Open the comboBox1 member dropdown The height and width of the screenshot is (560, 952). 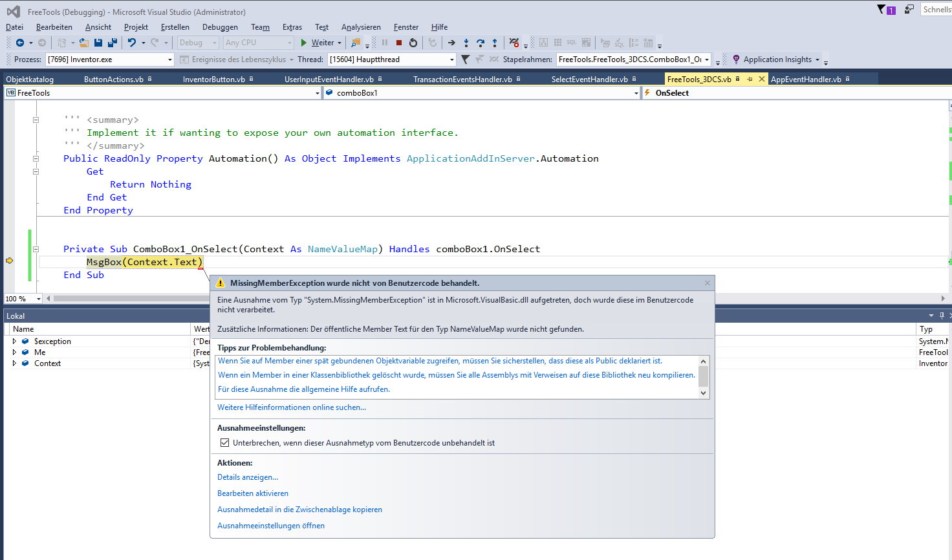636,93
